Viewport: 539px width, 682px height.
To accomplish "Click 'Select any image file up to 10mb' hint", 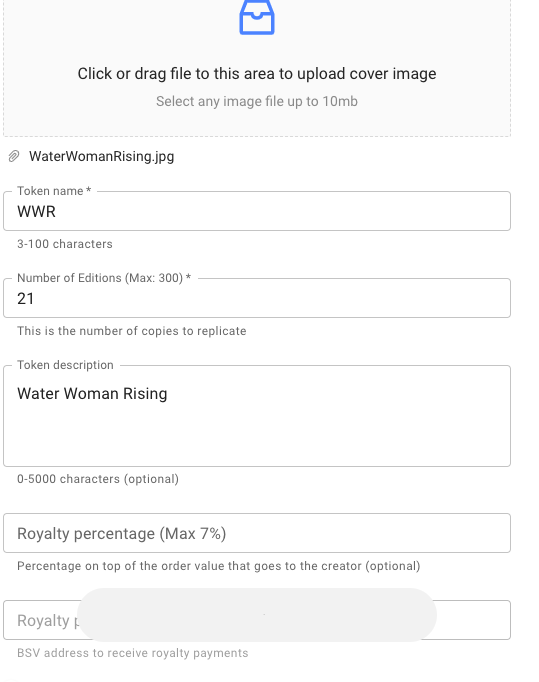I will click(257, 101).
